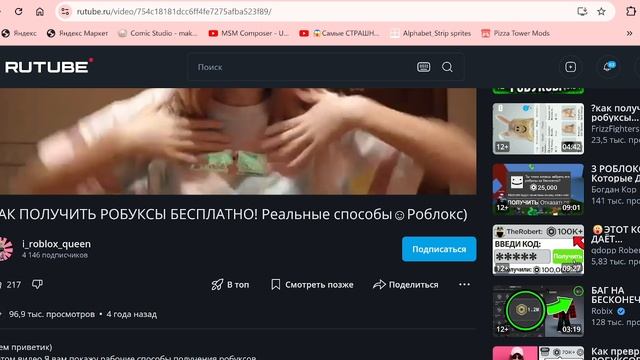
Task: Click the video title КАК ПОЛУЧИТЬ РОБУКСЫ БЕСПЛАТНО
Action: [x=233, y=214]
